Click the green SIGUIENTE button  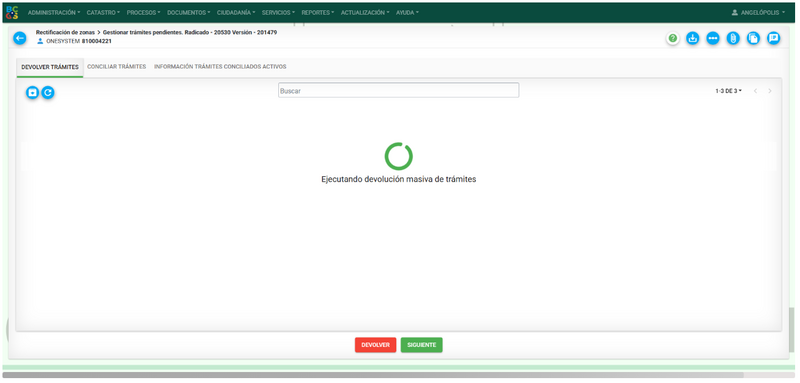[421, 345]
